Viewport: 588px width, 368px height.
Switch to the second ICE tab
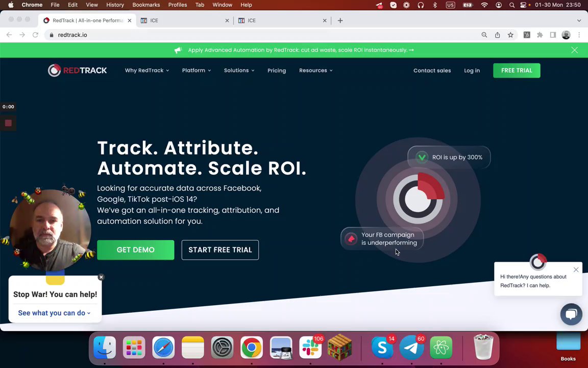184,20
